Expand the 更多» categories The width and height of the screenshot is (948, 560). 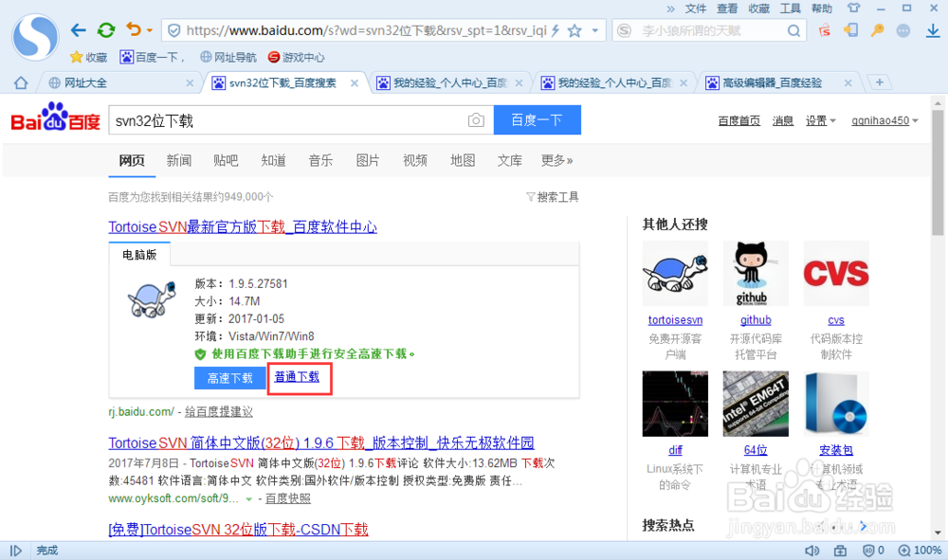pos(556,160)
